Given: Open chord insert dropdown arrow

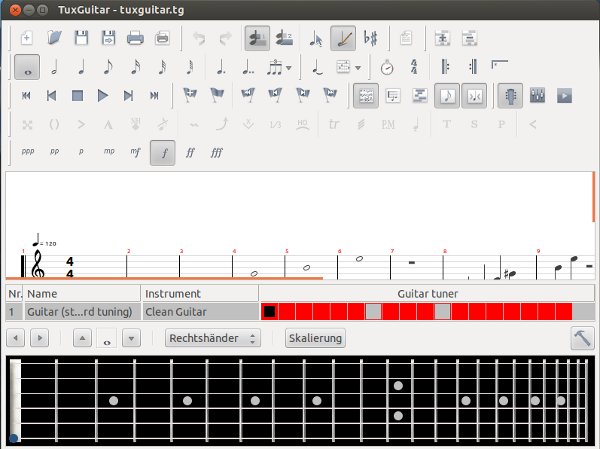Looking at the screenshot, I should coord(358,68).
